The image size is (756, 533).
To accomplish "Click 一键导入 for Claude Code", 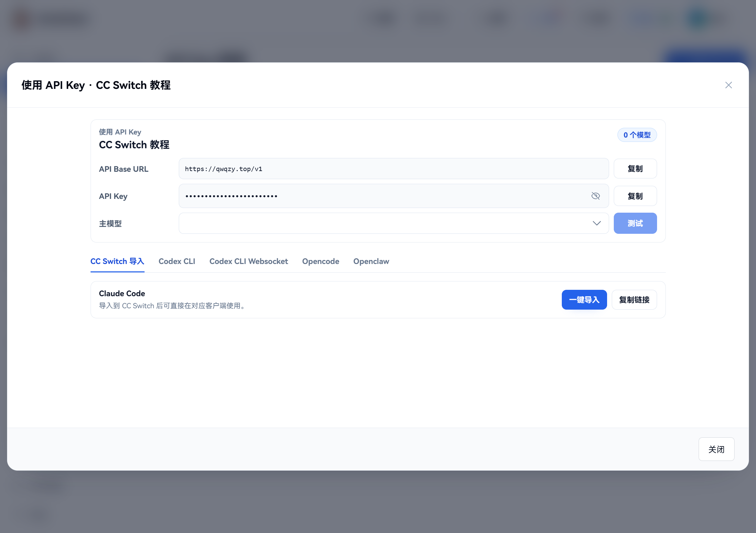I will 584,300.
